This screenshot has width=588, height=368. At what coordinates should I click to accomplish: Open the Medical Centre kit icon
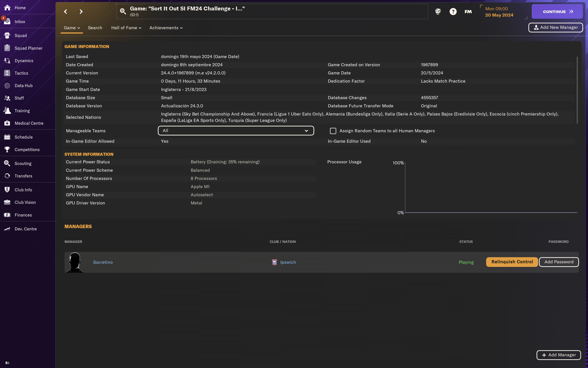point(7,123)
